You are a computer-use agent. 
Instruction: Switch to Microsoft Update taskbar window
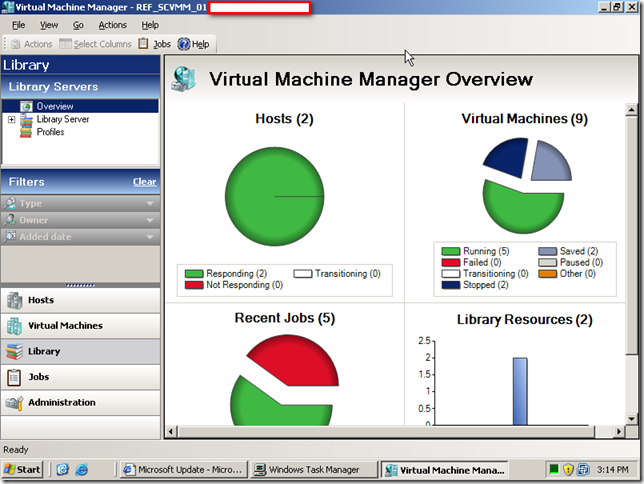(184, 469)
